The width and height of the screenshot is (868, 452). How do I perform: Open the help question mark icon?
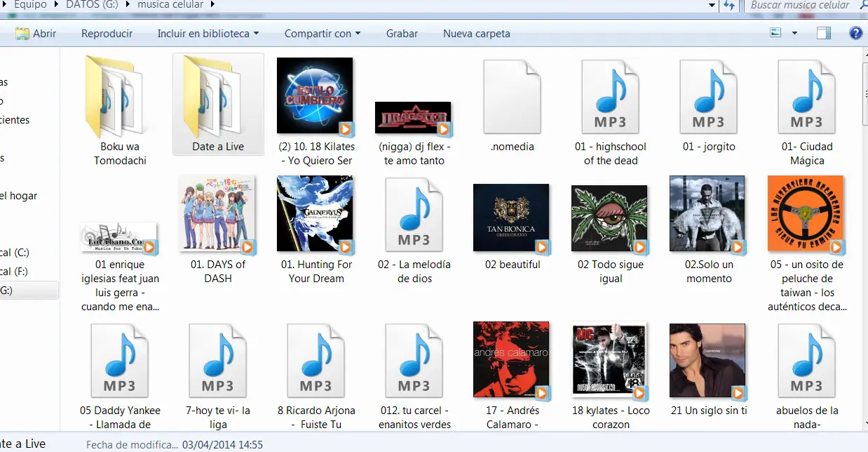855,33
